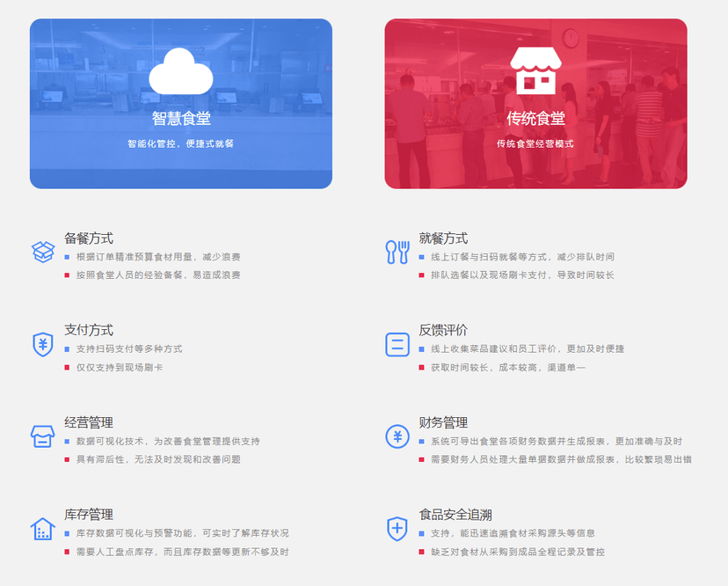728x586 pixels.
Task: Click the line 按照食堂人员的经验备餐，易造成浪费
Action: [x=158, y=275]
